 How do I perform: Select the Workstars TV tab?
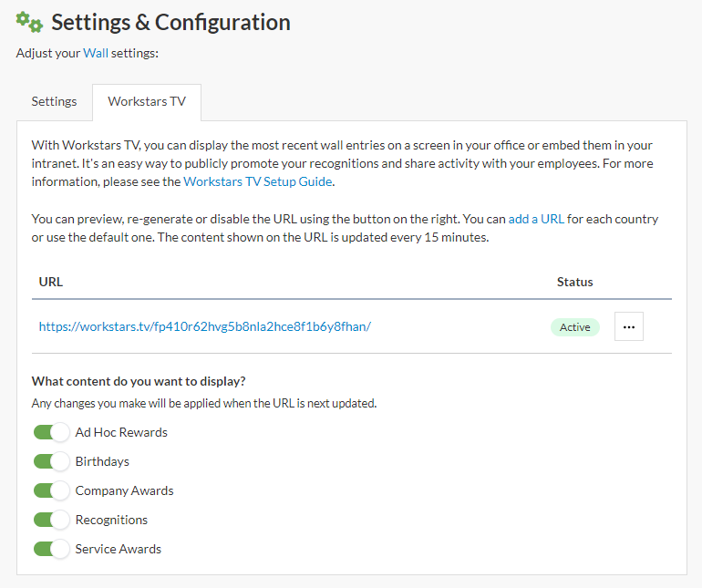tap(147, 101)
